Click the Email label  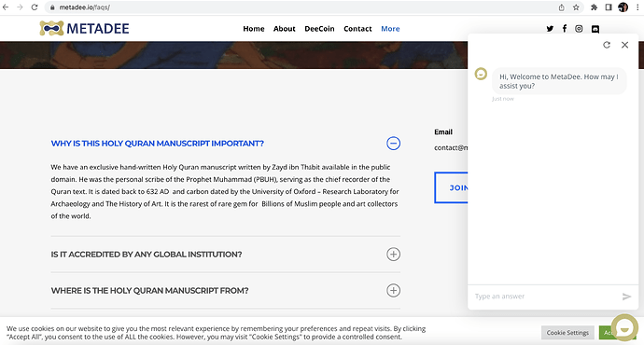pos(443,132)
